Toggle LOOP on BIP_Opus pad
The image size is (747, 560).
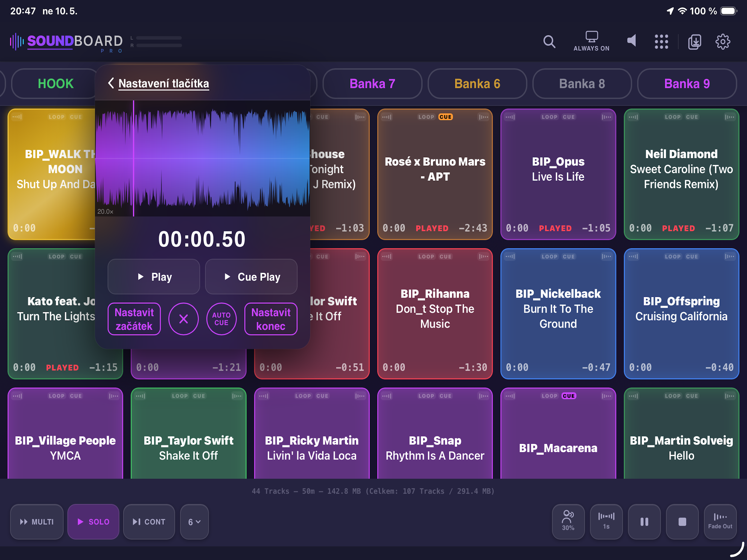click(549, 117)
